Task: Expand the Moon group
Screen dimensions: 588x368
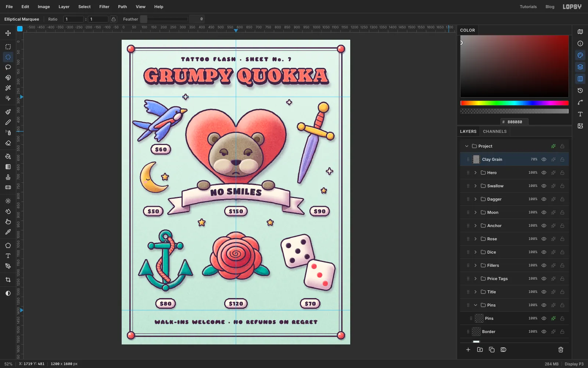Action: pos(476,212)
